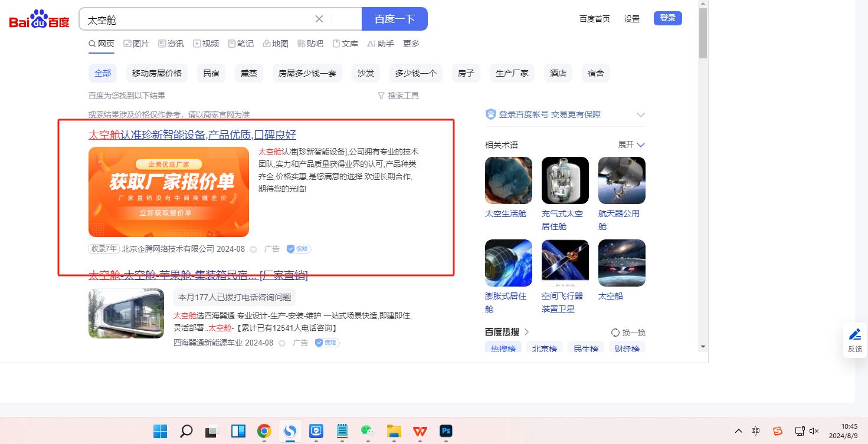Click the 百度一下 search button
The height and width of the screenshot is (444, 868).
(x=395, y=19)
